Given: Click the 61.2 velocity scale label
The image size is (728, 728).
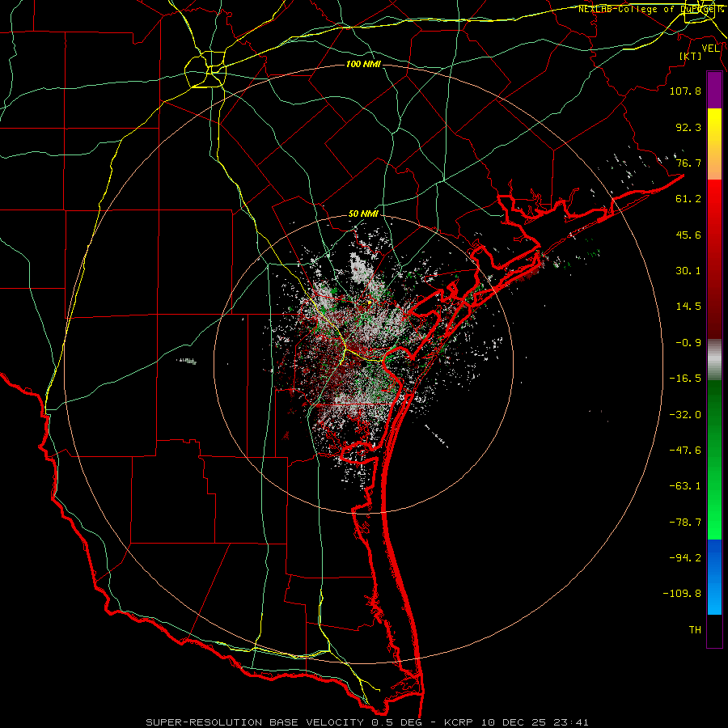Looking at the screenshot, I should [x=688, y=199].
